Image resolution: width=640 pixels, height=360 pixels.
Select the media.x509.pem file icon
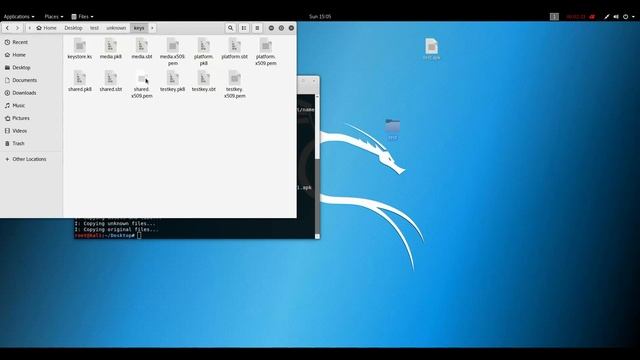click(x=173, y=46)
